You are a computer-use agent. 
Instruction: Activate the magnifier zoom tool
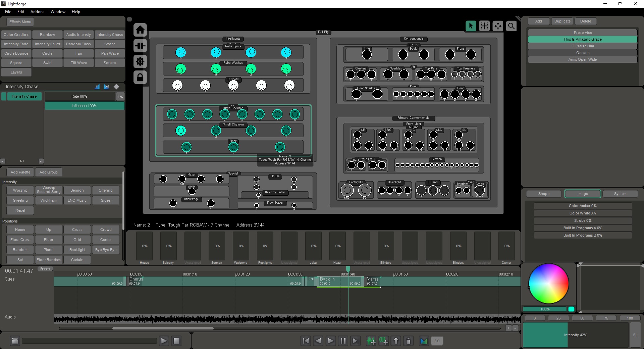[x=511, y=26]
